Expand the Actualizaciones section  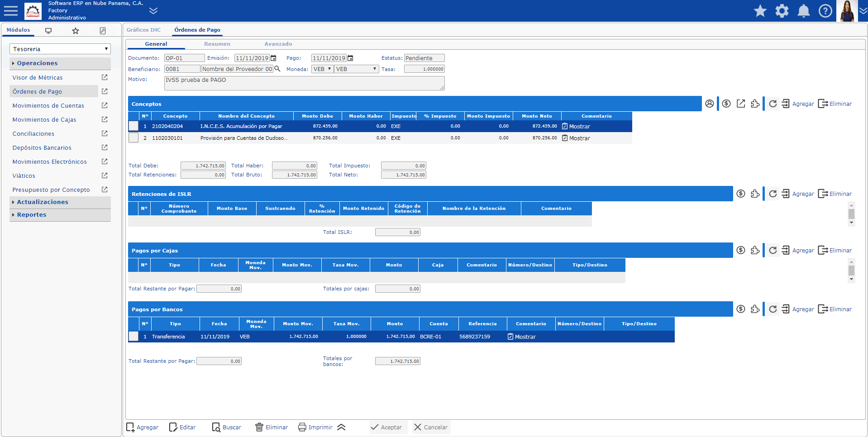pos(43,202)
